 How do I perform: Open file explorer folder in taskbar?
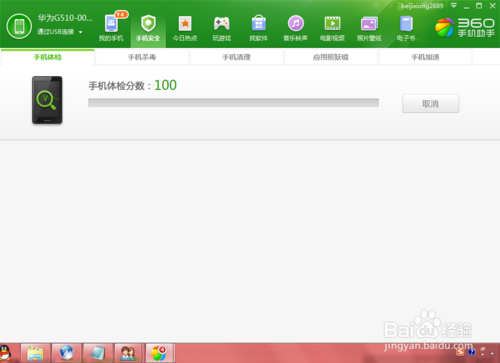point(35,353)
